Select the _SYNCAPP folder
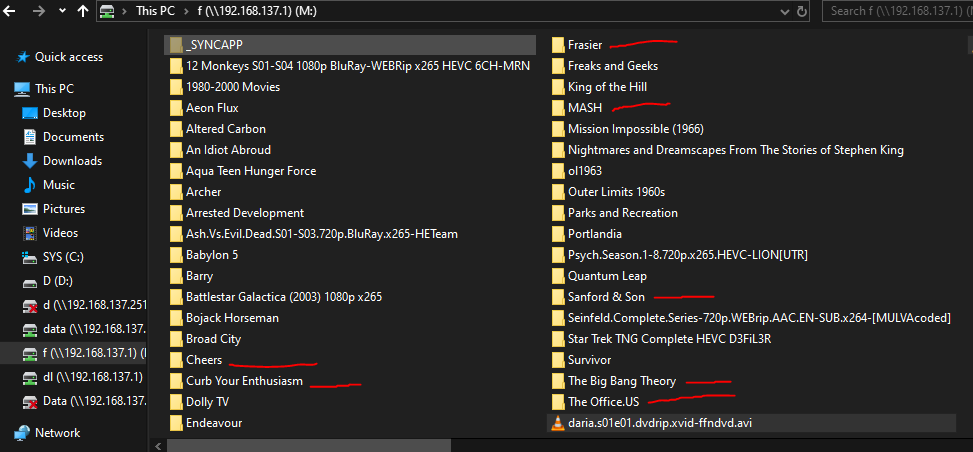This screenshot has height=452, width=973. coord(350,45)
